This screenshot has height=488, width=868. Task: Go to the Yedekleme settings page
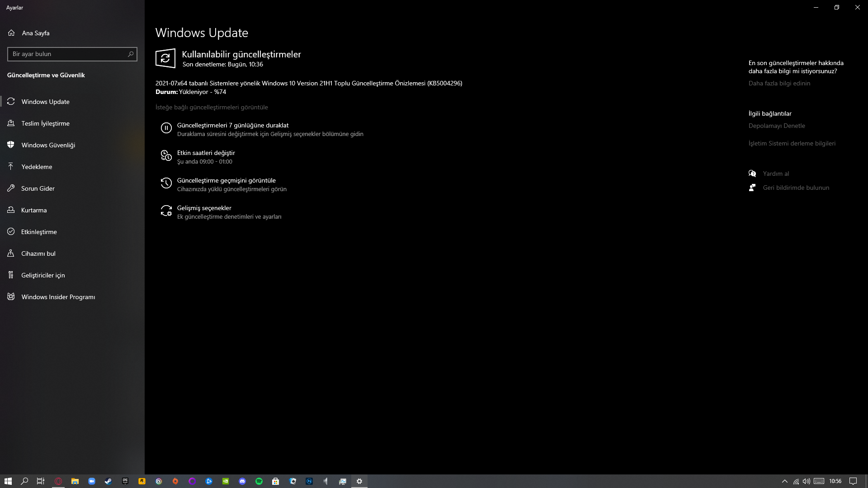click(37, 167)
